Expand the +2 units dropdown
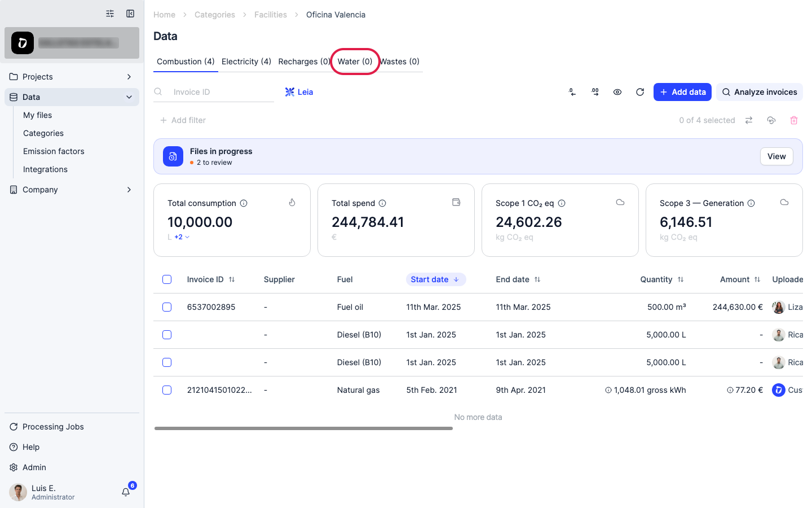The width and height of the screenshot is (812, 508). tap(182, 237)
